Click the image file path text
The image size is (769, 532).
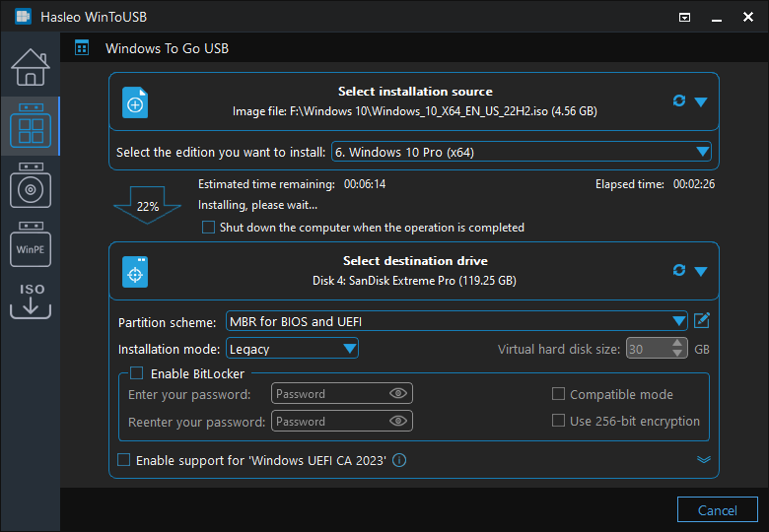pyautogui.click(x=415, y=111)
